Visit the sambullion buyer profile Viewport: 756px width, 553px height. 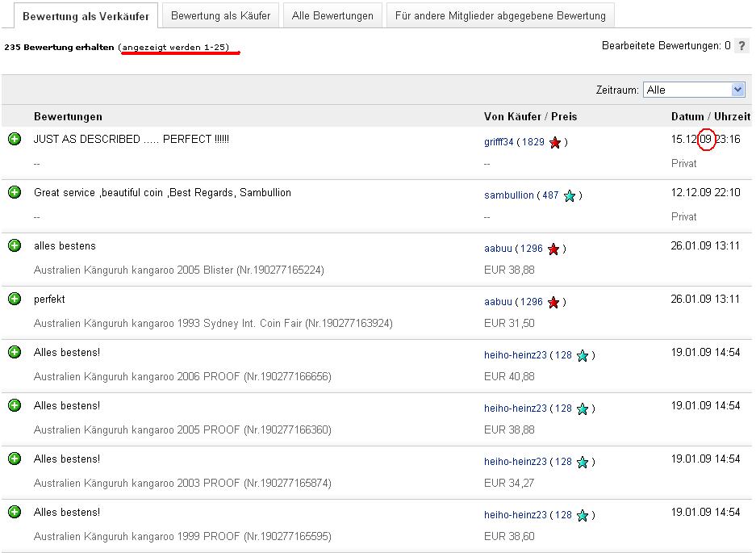(508, 195)
